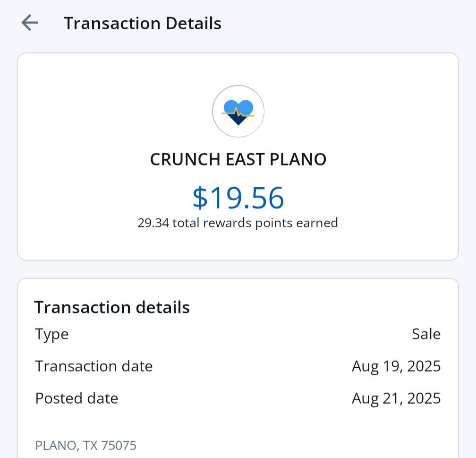The width and height of the screenshot is (476, 458).
Task: Click the dollar sign in the amount
Action: pyautogui.click(x=200, y=198)
